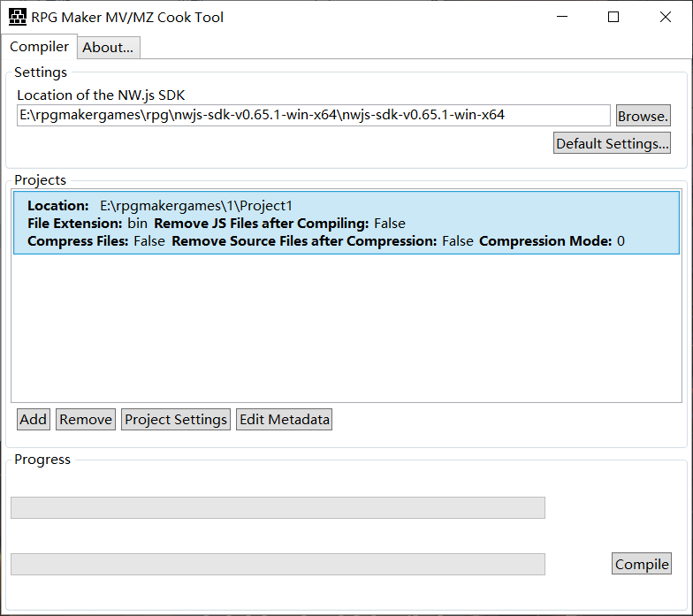The height and width of the screenshot is (616, 693).
Task: Click the upper progress bar
Action: point(278,507)
